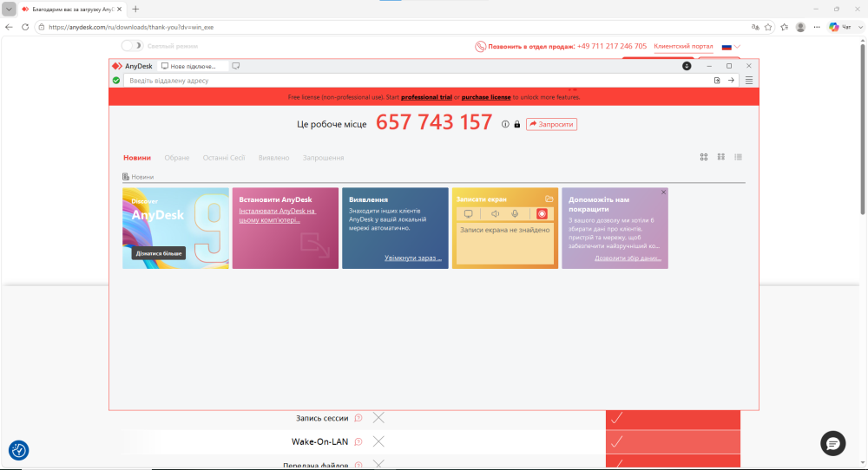Click the Запись сессии row label
The height and width of the screenshot is (470, 868).
tap(322, 418)
